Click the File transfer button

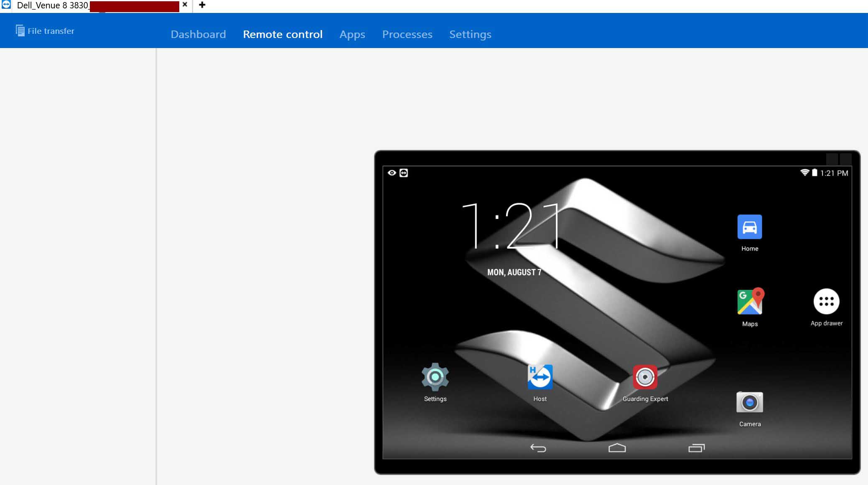[x=45, y=31]
